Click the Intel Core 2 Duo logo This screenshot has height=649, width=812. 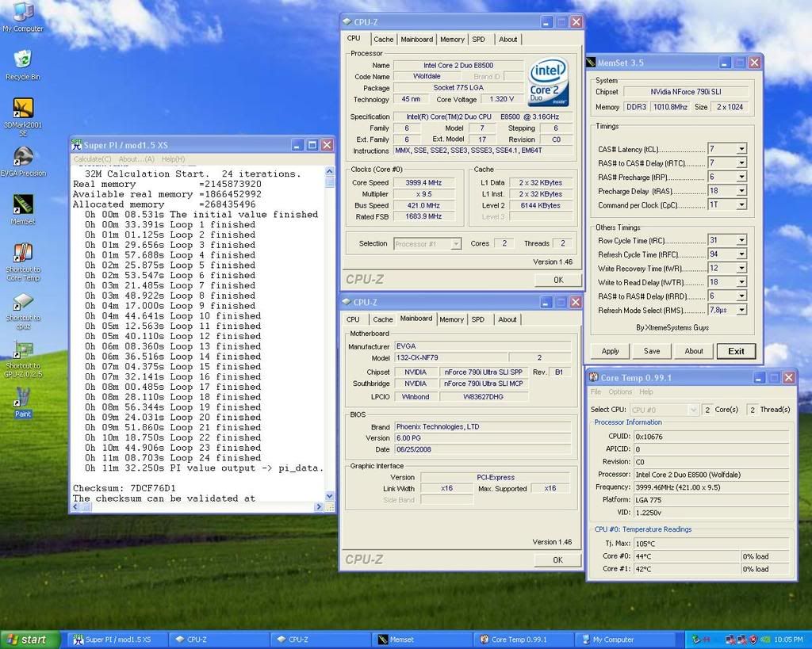tap(549, 82)
